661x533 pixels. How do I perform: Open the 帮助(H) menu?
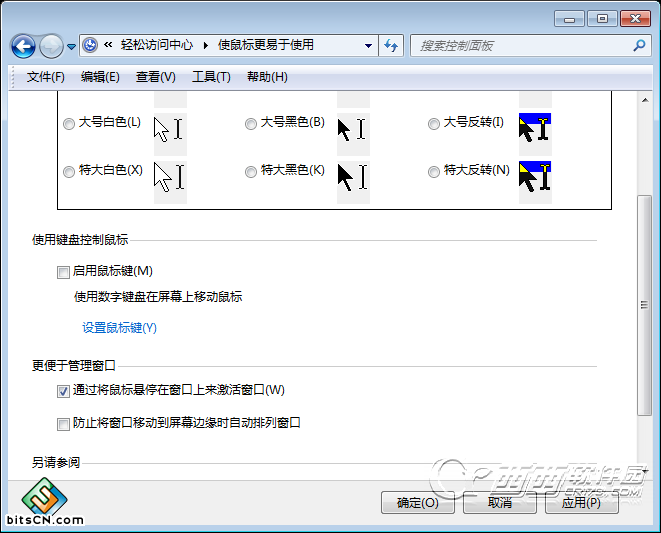(267, 77)
